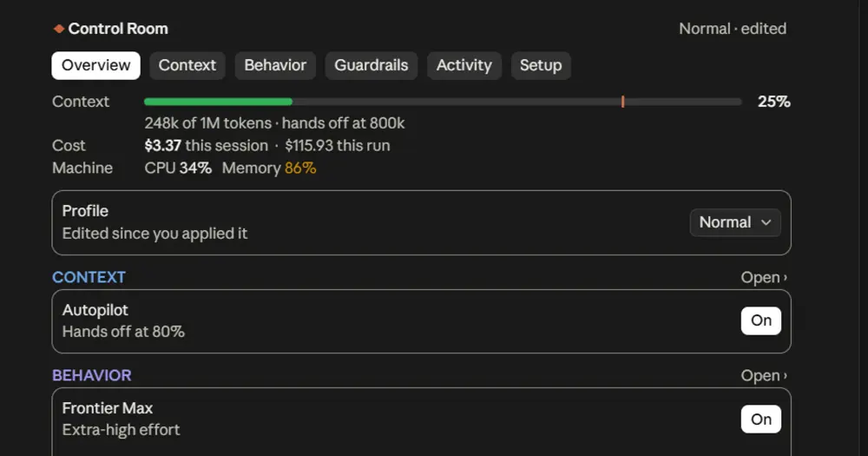Viewport: 868px width, 456px height.
Task: Click the Control Room title
Action: click(118, 29)
